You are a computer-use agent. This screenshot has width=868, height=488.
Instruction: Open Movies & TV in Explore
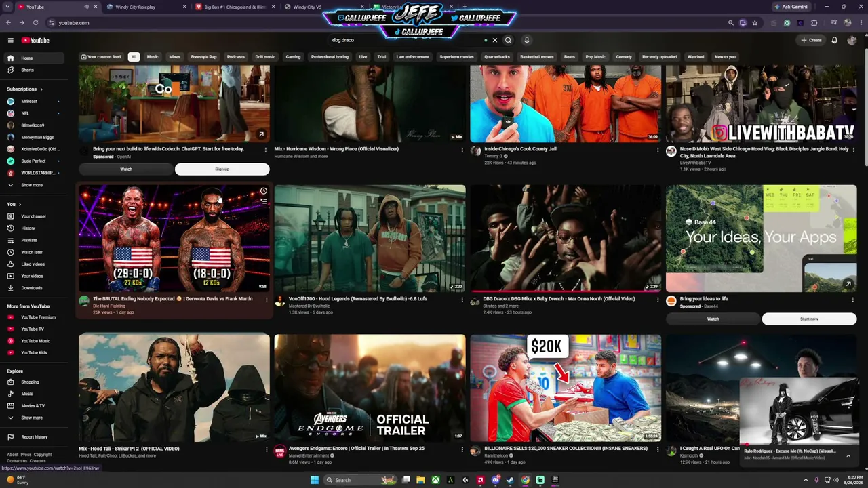(x=35, y=405)
